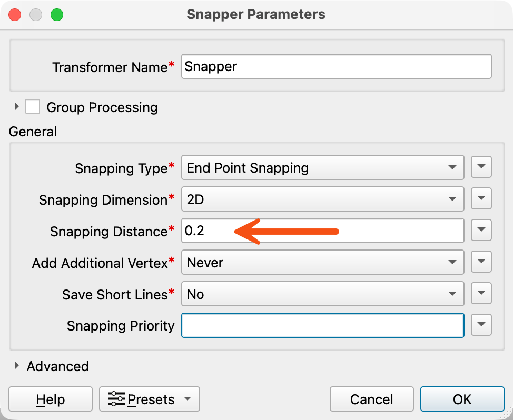The width and height of the screenshot is (513, 420).
Task: Click the Help button
Action: 51,399
